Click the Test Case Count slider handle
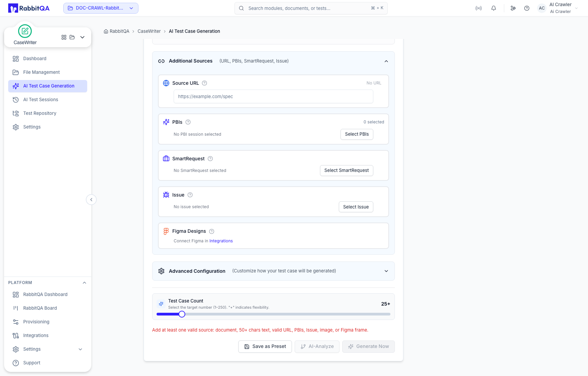This screenshot has width=588, height=376. (x=182, y=314)
